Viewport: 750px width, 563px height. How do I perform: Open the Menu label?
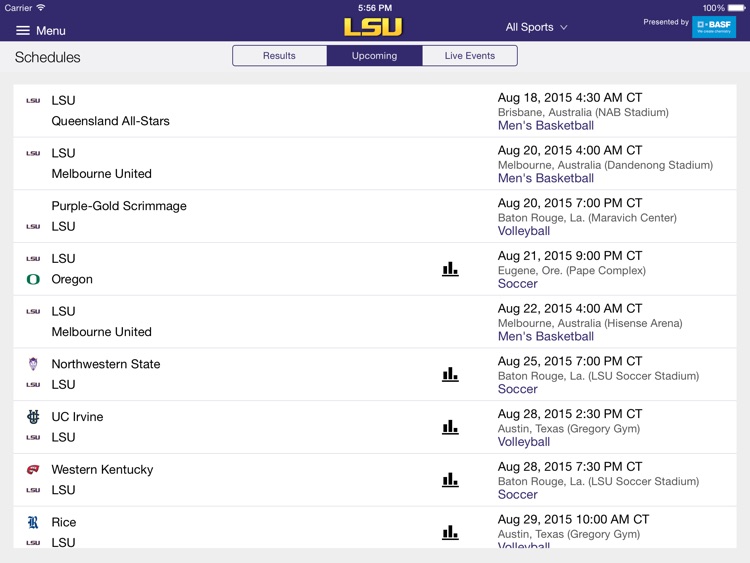tap(51, 31)
